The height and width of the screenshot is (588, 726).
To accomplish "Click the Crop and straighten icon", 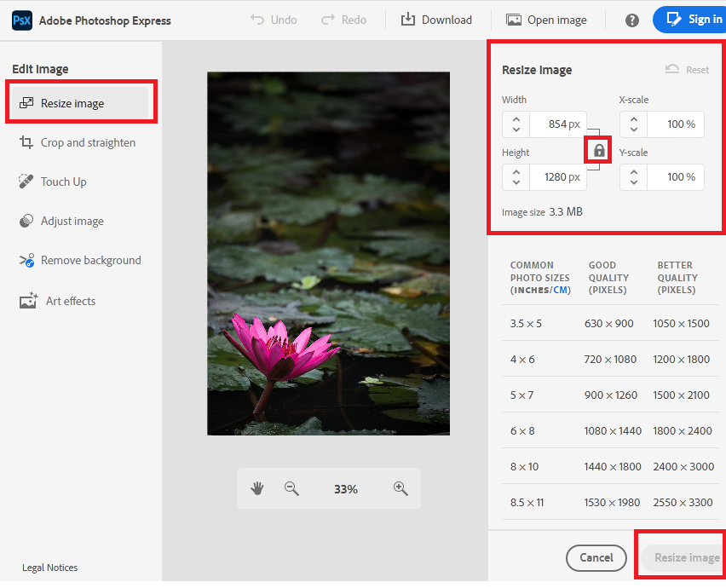I will (x=26, y=142).
